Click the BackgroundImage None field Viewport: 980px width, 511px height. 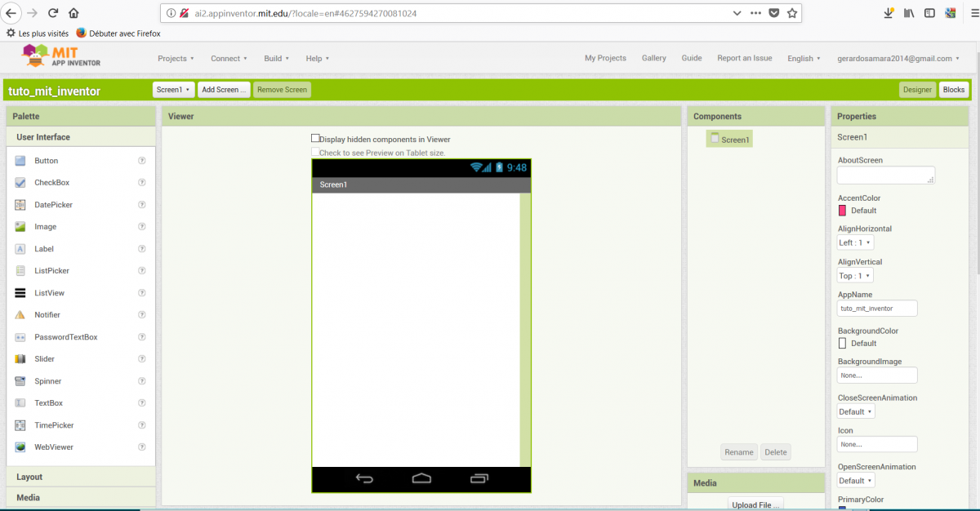pyautogui.click(x=877, y=375)
